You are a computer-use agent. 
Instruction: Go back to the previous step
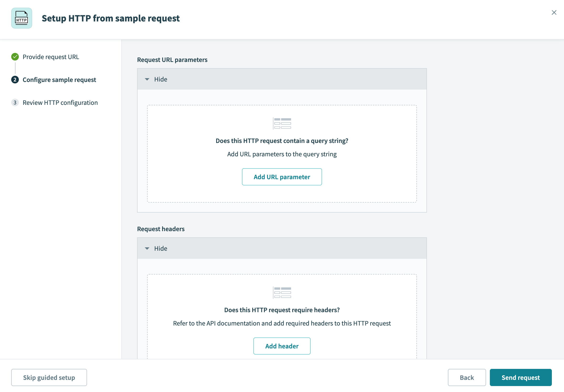click(x=467, y=377)
